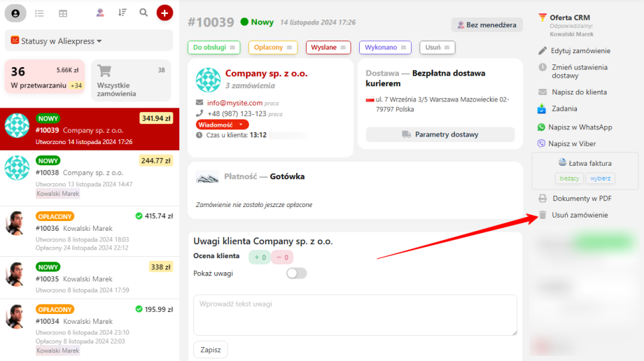Switch to list view icon

tap(39, 13)
